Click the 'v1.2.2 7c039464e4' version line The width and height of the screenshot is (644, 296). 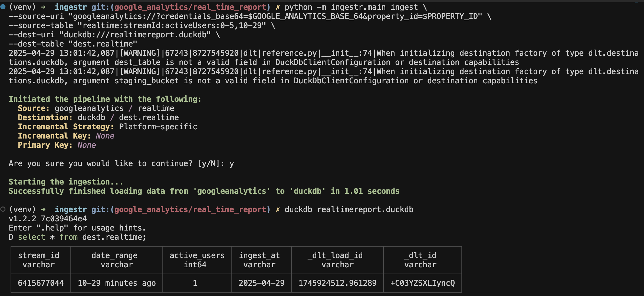click(48, 219)
